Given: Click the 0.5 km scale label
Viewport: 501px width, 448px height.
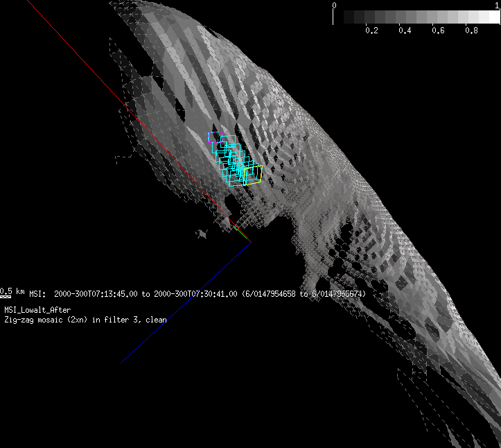Looking at the screenshot, I should tap(12, 292).
